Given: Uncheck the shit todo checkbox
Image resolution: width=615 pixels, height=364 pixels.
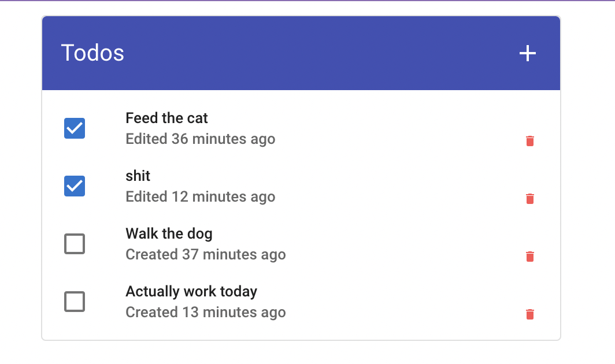Looking at the screenshot, I should [x=75, y=186].
